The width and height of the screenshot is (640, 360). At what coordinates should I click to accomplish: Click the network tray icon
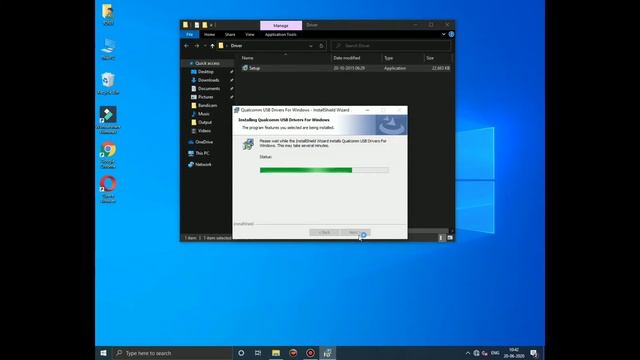click(476, 353)
